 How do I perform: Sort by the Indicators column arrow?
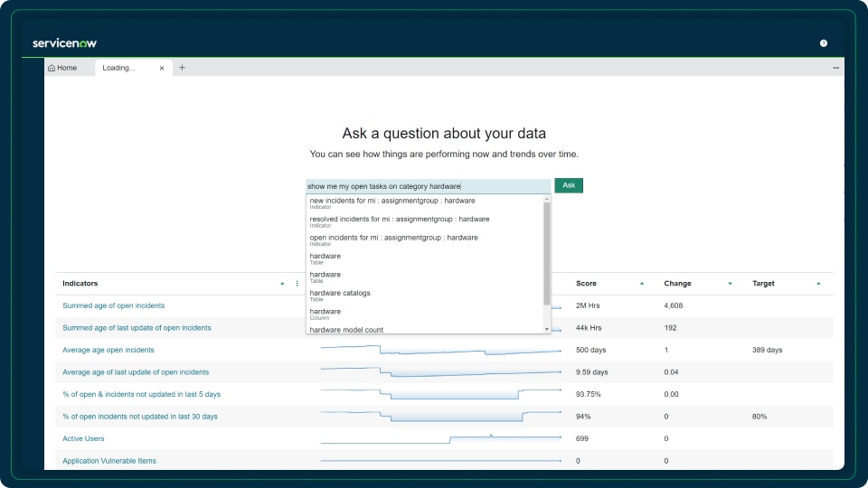tap(282, 284)
